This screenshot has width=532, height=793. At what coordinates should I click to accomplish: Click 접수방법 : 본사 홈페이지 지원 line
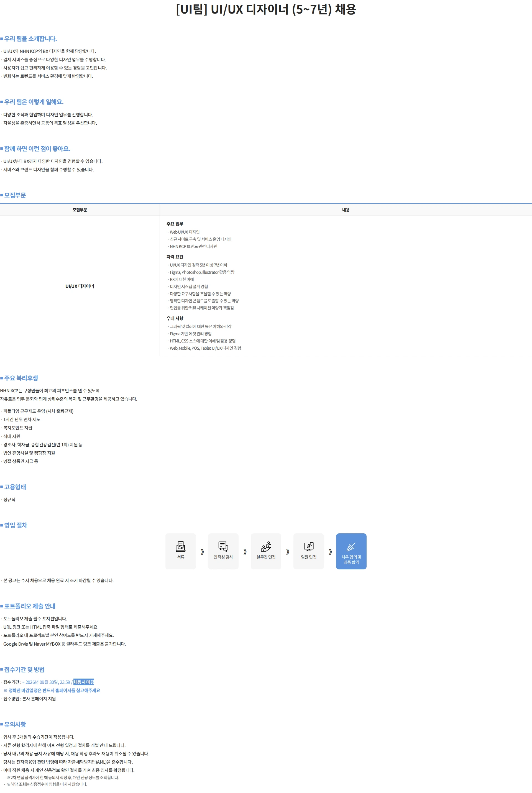[30, 699]
